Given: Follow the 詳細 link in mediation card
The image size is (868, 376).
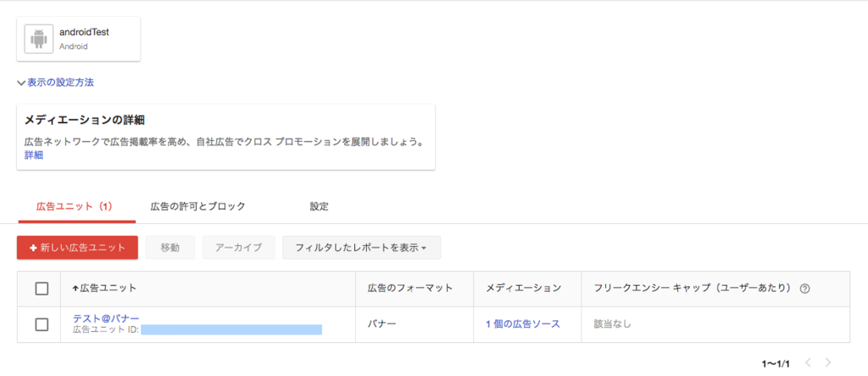Looking at the screenshot, I should click(x=34, y=155).
